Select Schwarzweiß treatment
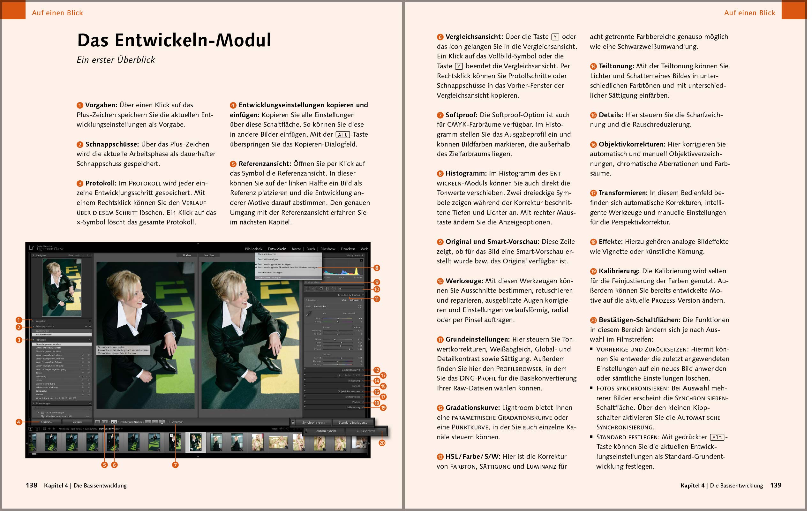 click(356, 300)
